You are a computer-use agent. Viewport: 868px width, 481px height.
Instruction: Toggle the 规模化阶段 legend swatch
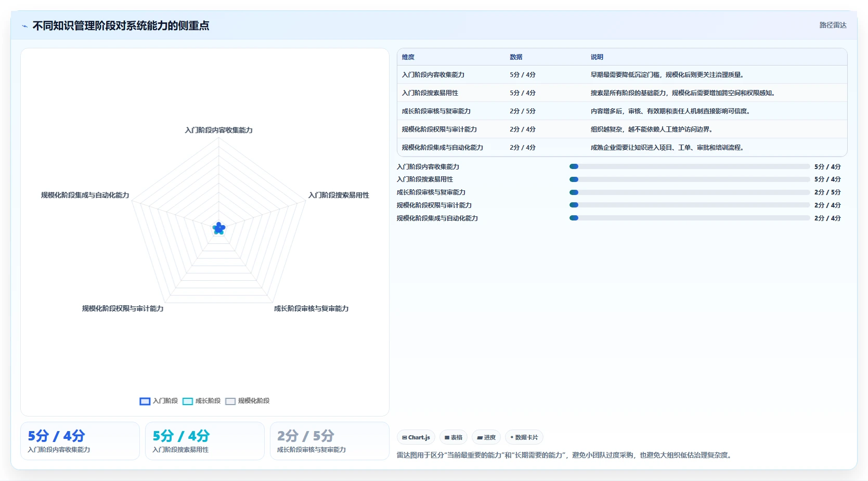[230, 401]
